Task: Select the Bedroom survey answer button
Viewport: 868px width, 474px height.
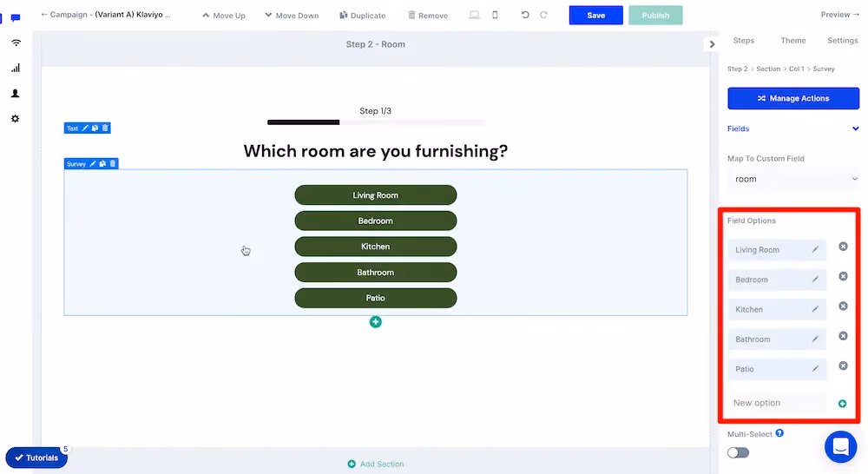Action: point(375,221)
